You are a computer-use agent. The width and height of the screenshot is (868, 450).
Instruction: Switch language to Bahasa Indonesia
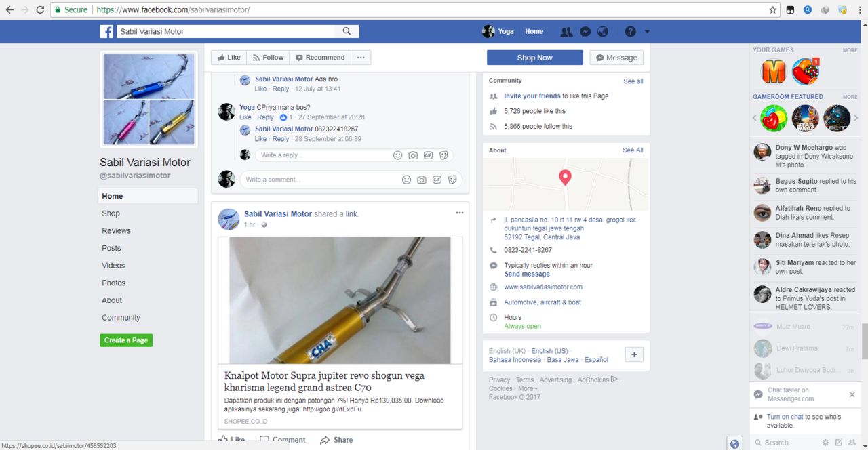pos(515,360)
